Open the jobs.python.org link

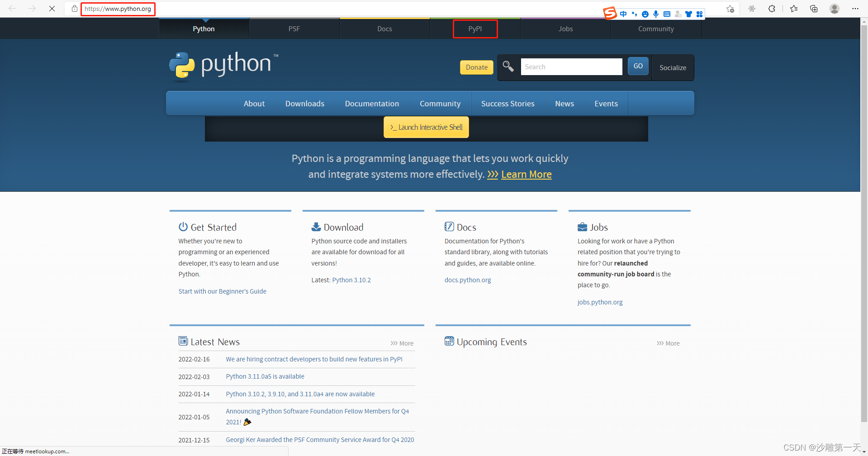600,302
